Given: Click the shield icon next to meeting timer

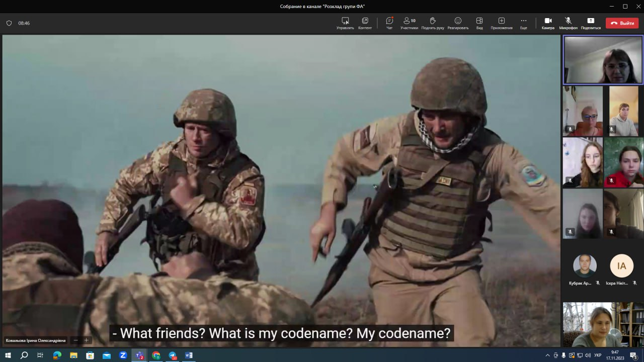Looking at the screenshot, I should tap(9, 23).
